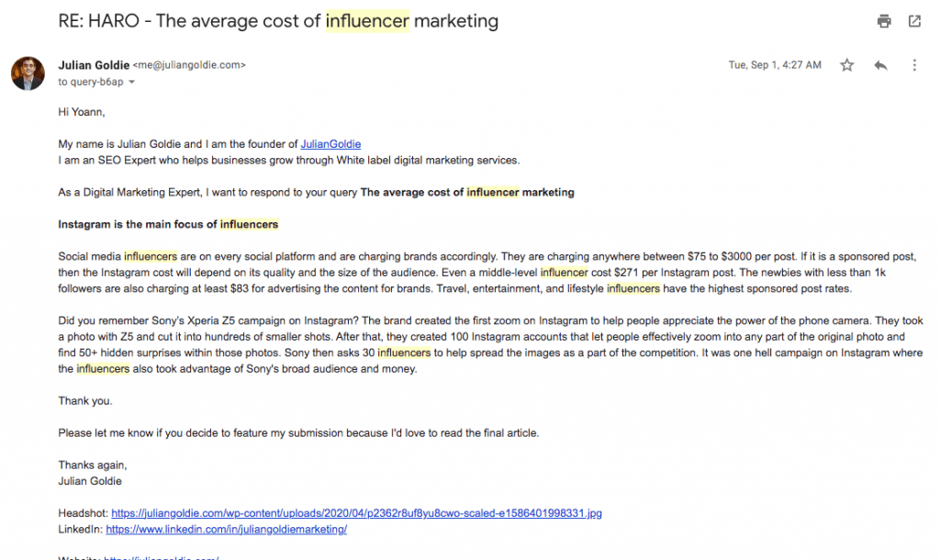Open the LinkedIn juliangoldiemarketing profile link
Image resolution: width=940 pixels, height=560 pixels.
coord(226,530)
